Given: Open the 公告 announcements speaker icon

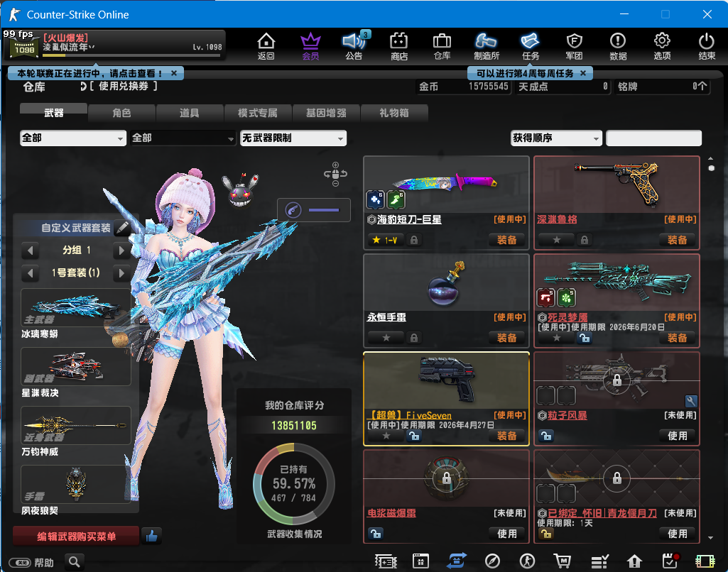Looking at the screenshot, I should (354, 46).
